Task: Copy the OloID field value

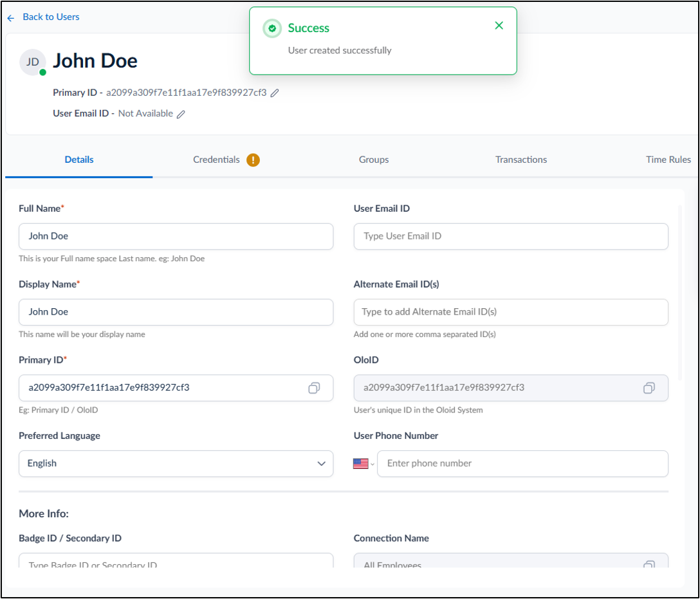Action: [649, 388]
